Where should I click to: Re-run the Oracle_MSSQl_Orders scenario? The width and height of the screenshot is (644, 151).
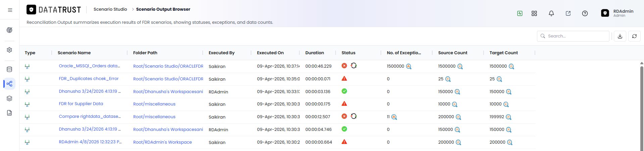[x=354, y=66]
